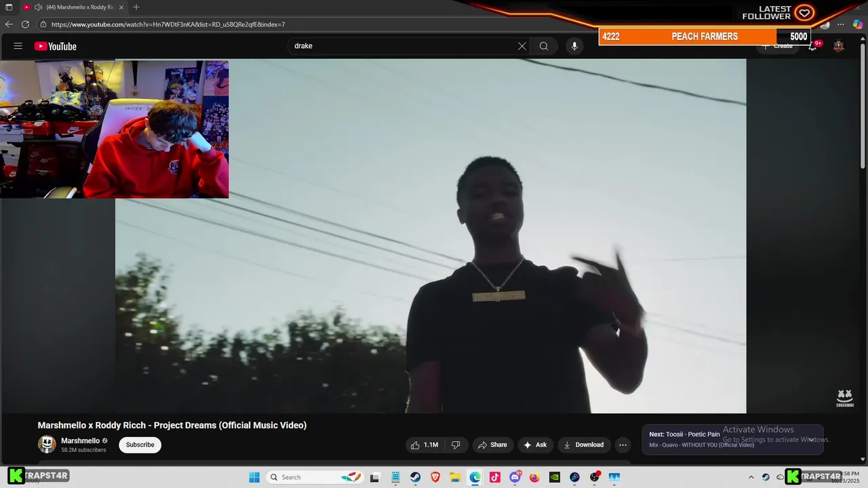This screenshot has height=488, width=868.
Task: Open Task View on the taskbar
Action: (374, 477)
